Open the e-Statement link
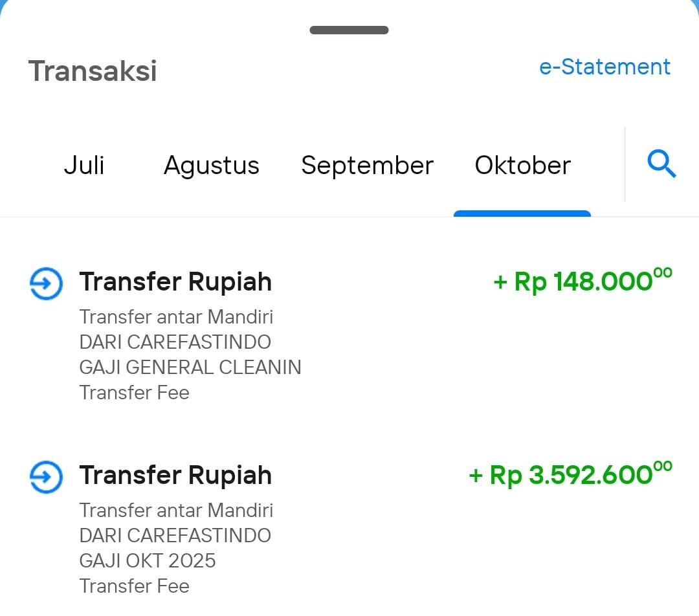Viewport: 699px width, 616px height. coord(605,67)
